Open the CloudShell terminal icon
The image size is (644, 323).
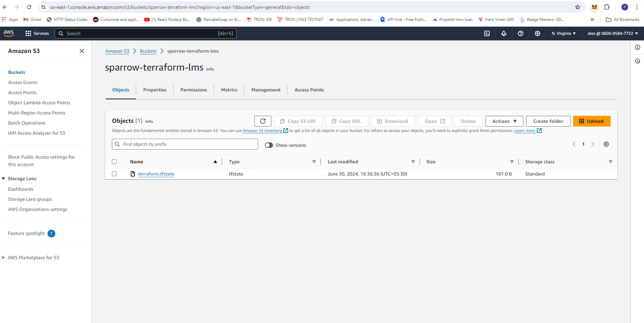coord(487,33)
